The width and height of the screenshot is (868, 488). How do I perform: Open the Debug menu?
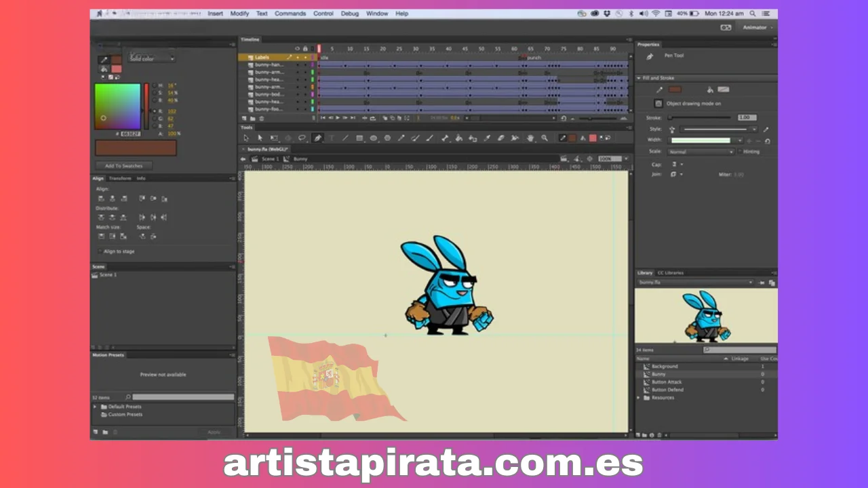pyautogui.click(x=350, y=14)
